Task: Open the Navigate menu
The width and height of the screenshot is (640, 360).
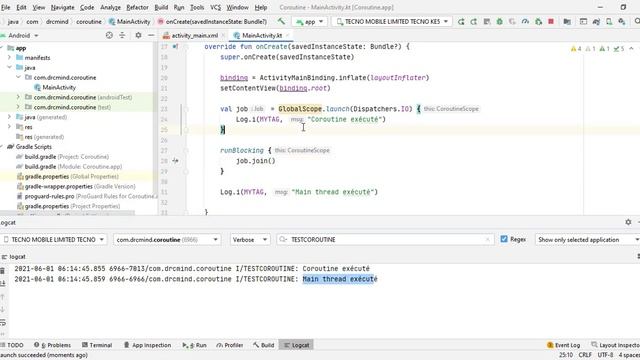Action: coord(62,7)
